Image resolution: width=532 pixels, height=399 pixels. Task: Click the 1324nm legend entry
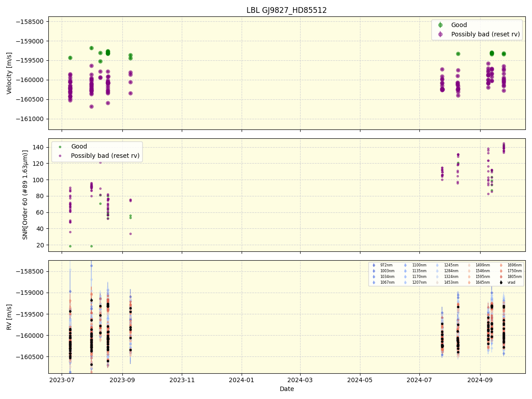447,277
